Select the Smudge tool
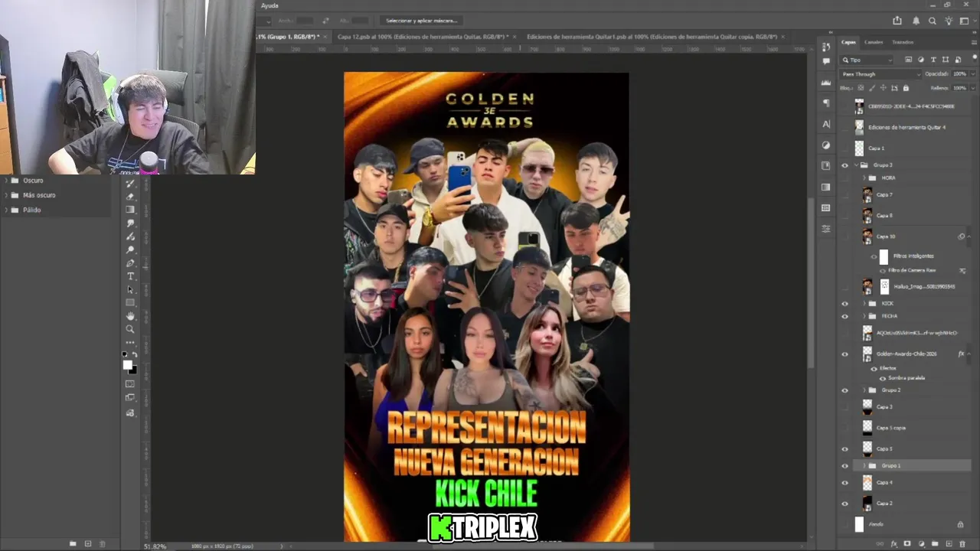This screenshot has width=980, height=551. [x=130, y=223]
